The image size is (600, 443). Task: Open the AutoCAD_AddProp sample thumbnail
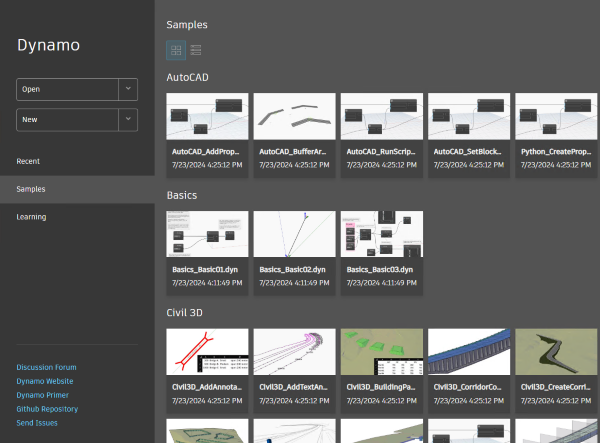coord(207,116)
